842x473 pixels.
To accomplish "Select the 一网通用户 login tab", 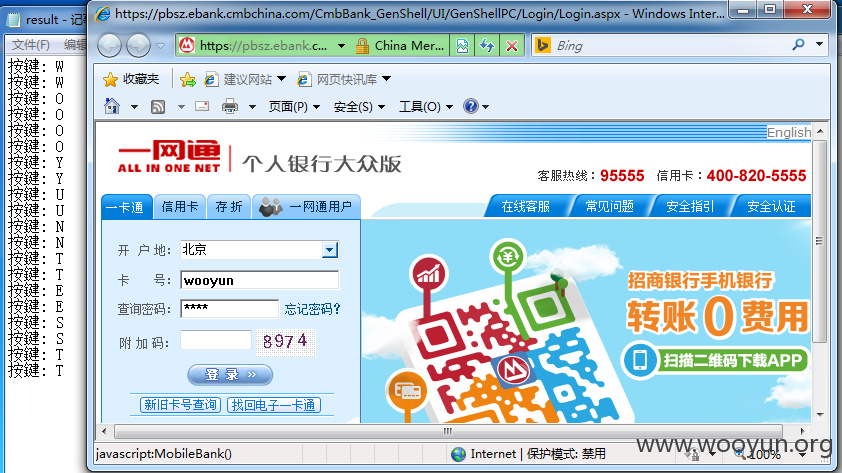I will (306, 207).
